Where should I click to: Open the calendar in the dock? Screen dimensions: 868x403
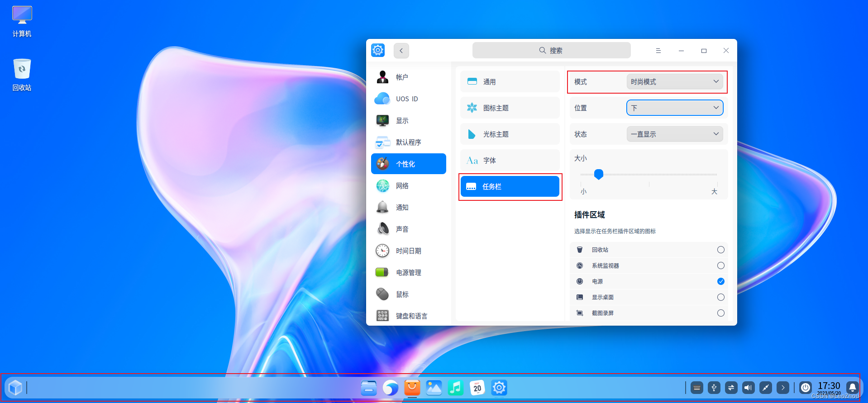(477, 388)
